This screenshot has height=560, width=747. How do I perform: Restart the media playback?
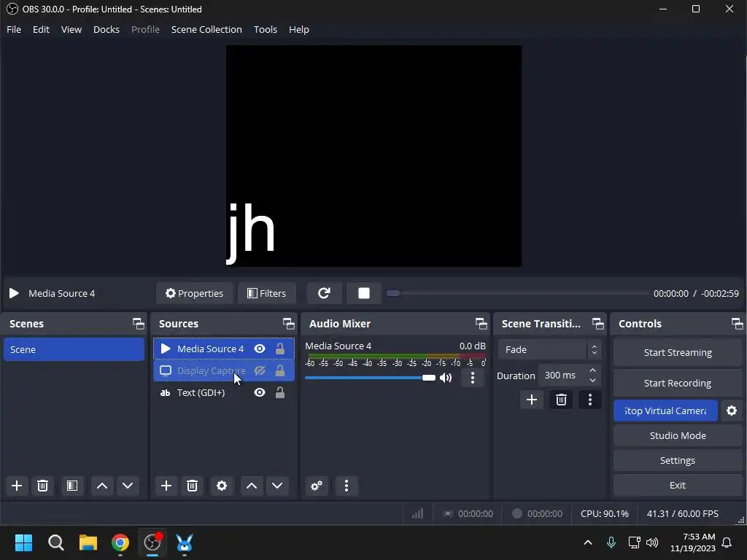(324, 293)
